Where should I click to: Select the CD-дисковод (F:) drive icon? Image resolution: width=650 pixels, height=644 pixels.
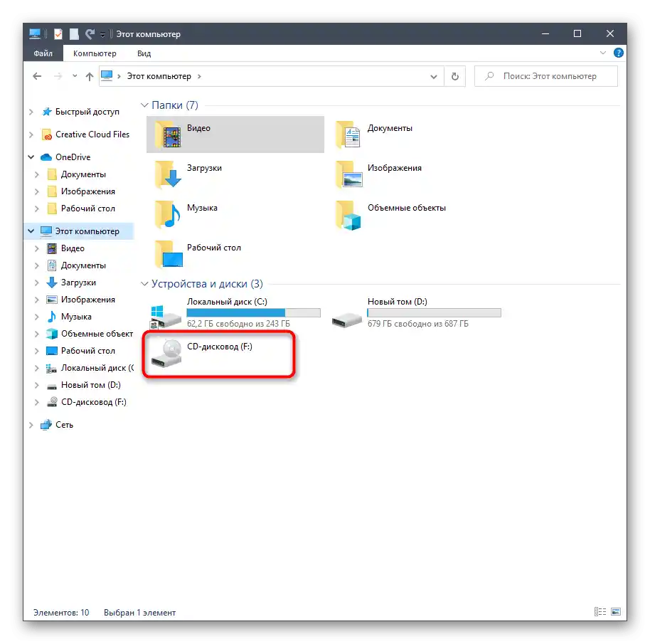(x=166, y=354)
